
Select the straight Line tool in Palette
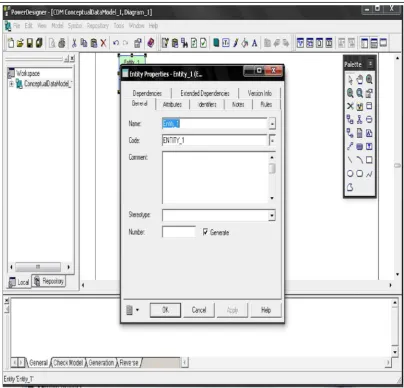tap(350, 160)
